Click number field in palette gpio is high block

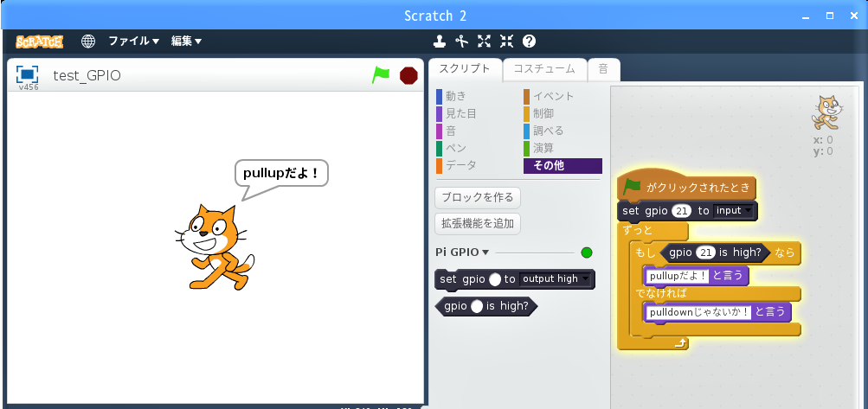tap(477, 307)
